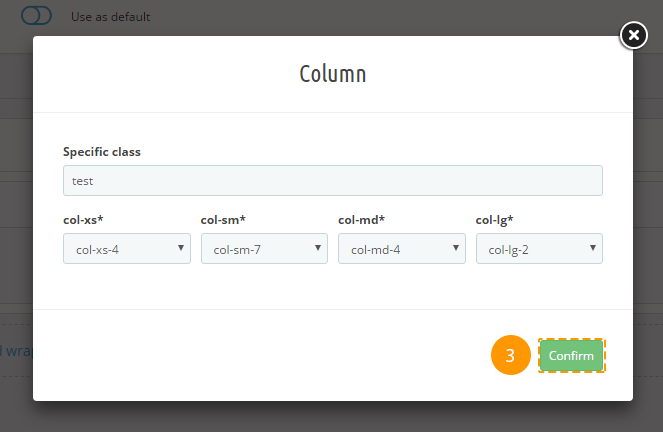Confirm the column settings
The image size is (663, 432).
[571, 355]
